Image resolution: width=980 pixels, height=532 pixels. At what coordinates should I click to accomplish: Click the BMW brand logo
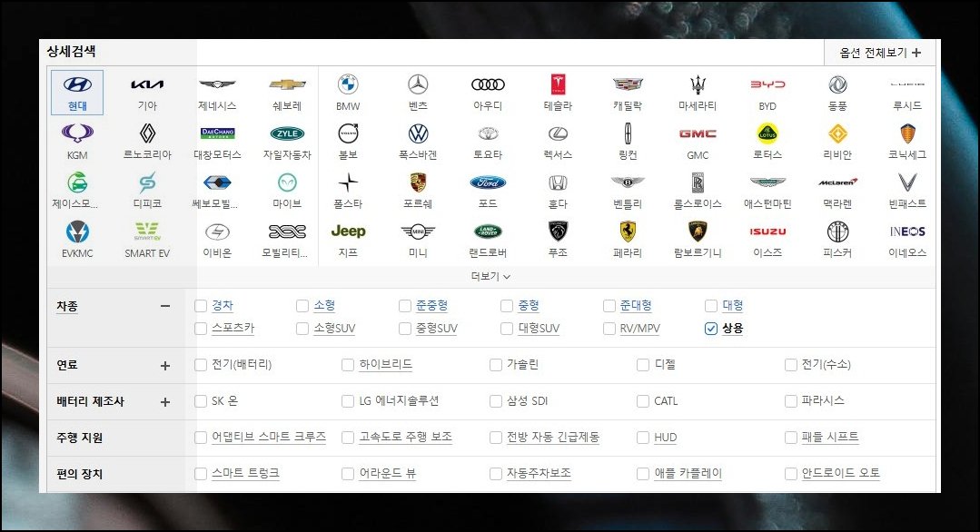click(x=348, y=84)
